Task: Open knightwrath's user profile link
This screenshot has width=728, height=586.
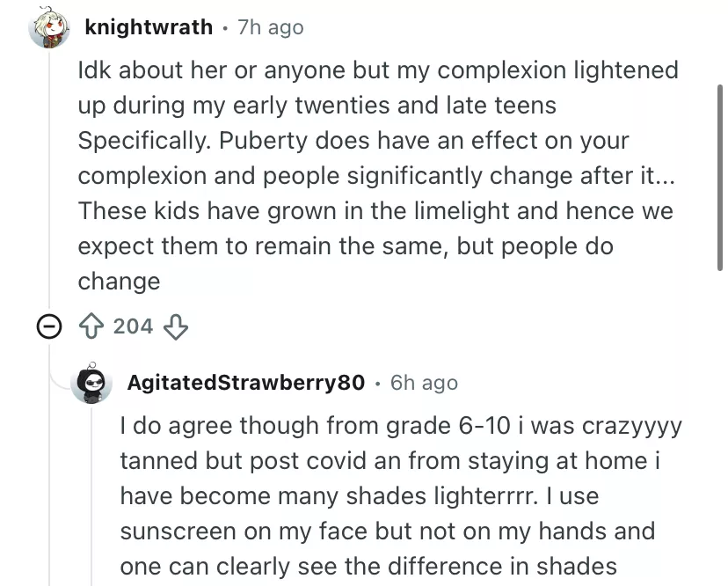Action: point(149,27)
